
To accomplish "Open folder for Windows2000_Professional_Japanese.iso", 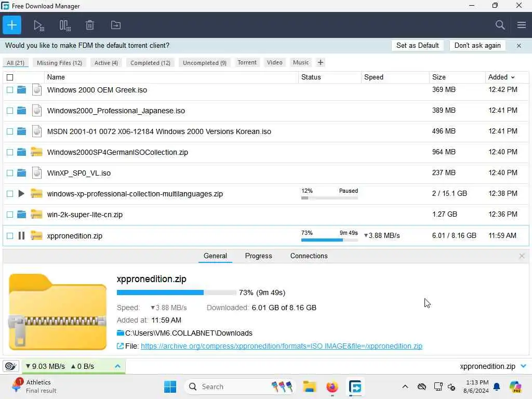I will 21,111.
